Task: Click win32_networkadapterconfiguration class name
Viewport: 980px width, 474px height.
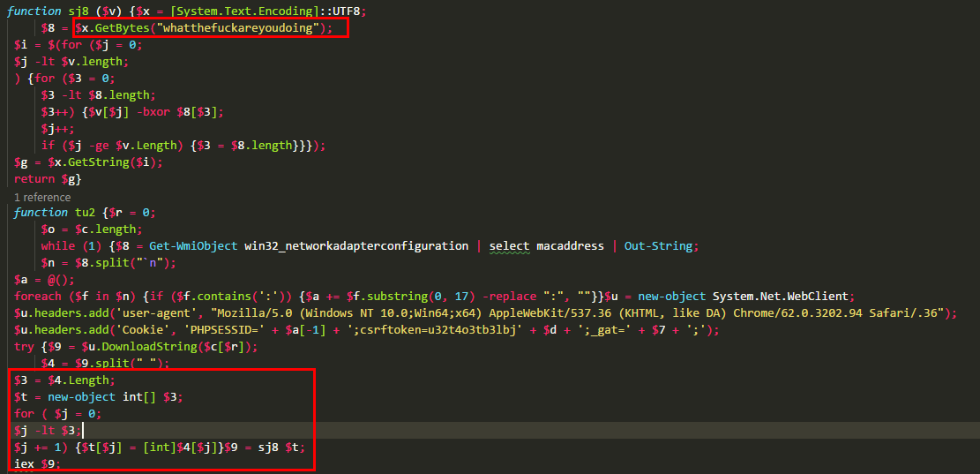Action: click(356, 245)
